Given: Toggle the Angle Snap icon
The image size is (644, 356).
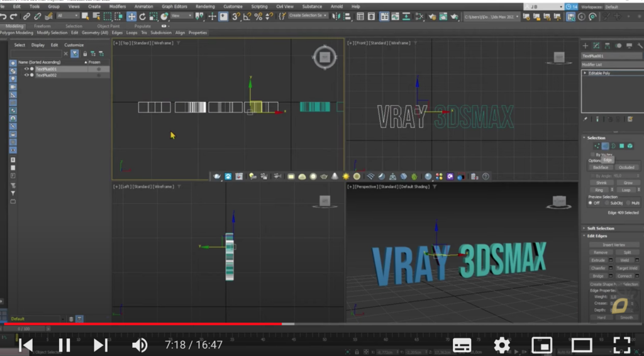Looking at the screenshot, I should [247, 16].
